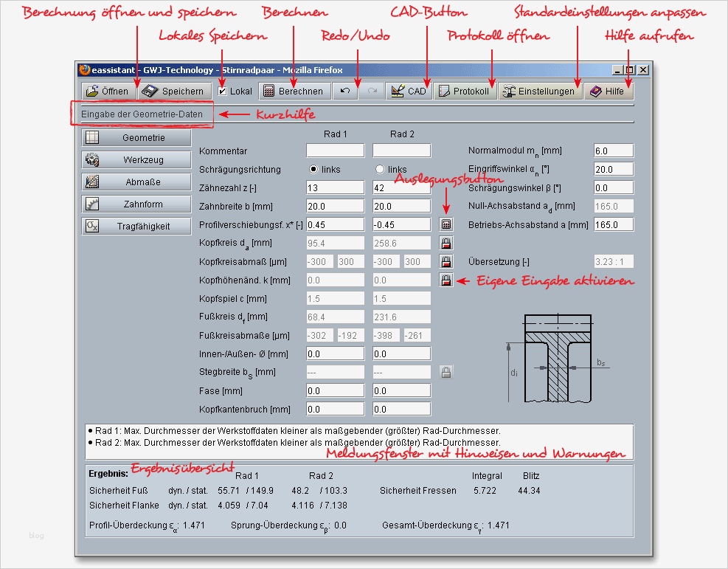Click the Redo arrow button

pos(372,92)
